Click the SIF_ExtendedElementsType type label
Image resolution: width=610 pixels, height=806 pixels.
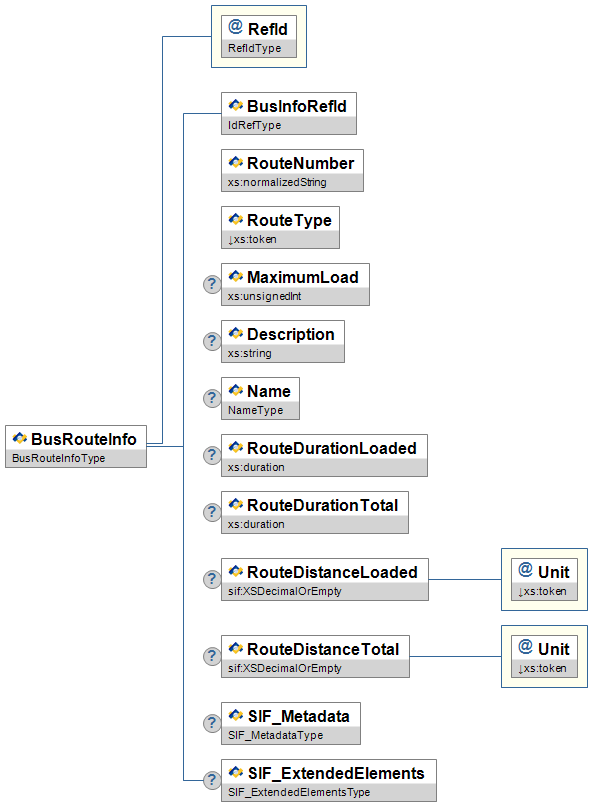click(298, 792)
